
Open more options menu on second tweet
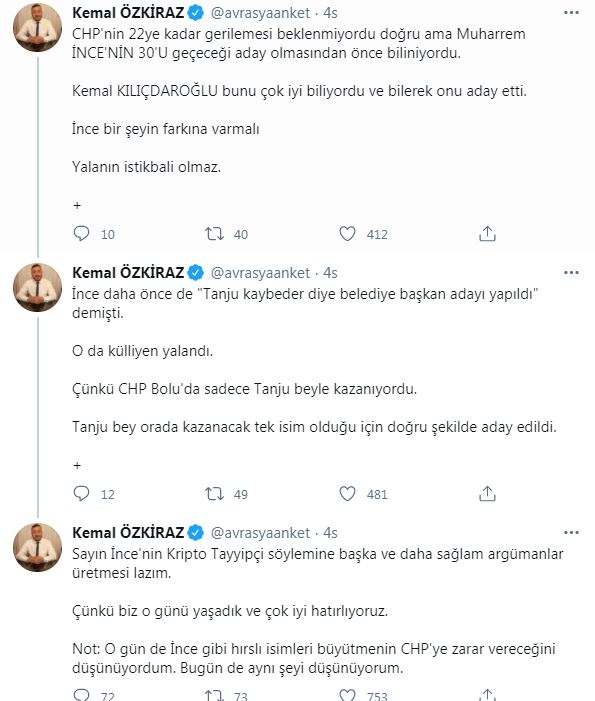point(571,272)
